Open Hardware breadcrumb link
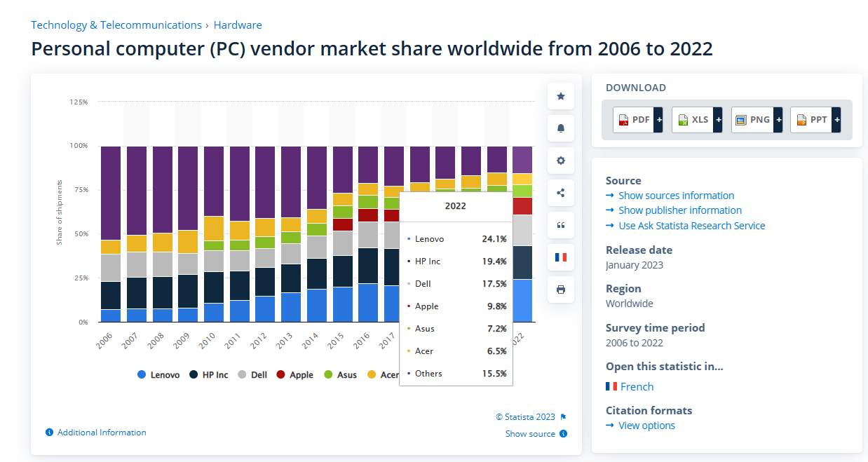Viewport: 868px width, 462px height. point(238,25)
